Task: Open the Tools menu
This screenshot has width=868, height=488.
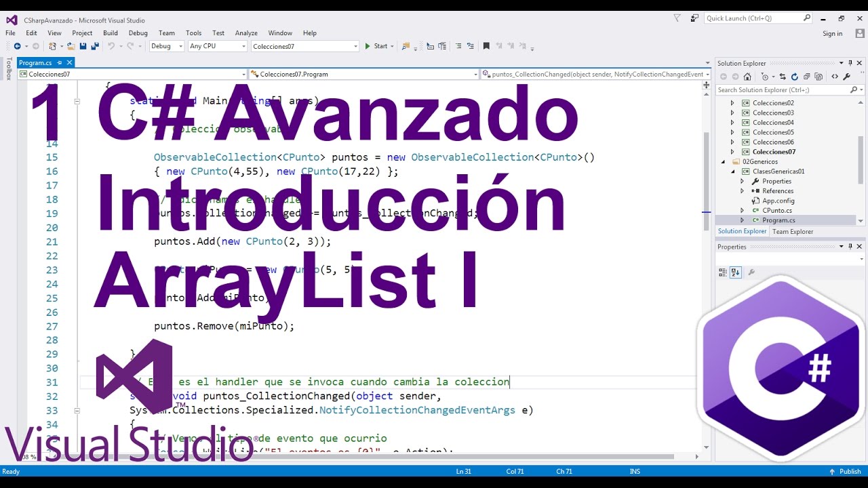Action: 194,33
